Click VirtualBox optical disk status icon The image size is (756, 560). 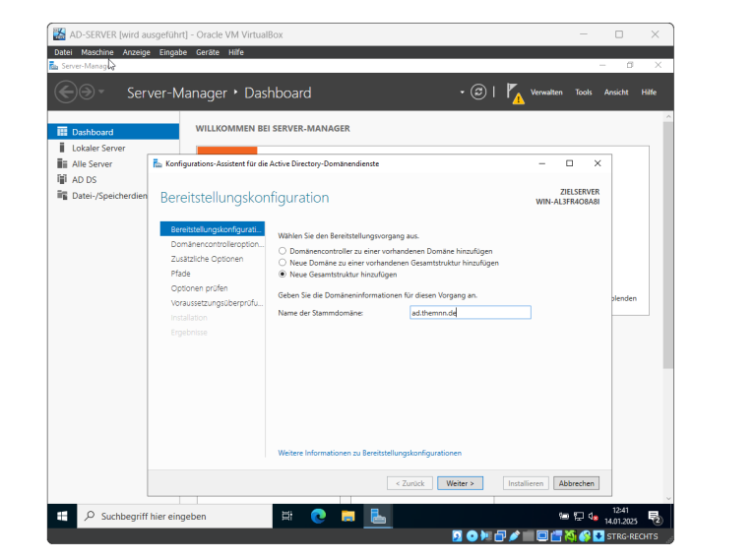click(472, 536)
